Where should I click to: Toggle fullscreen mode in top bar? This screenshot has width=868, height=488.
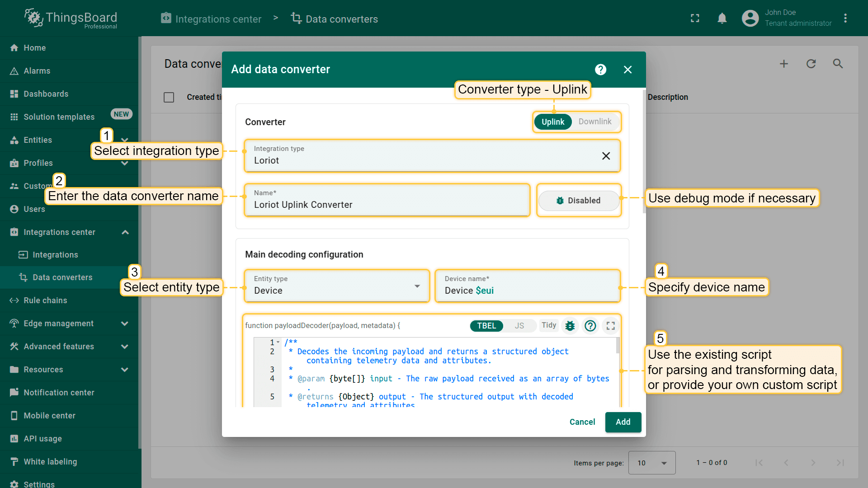tap(695, 19)
